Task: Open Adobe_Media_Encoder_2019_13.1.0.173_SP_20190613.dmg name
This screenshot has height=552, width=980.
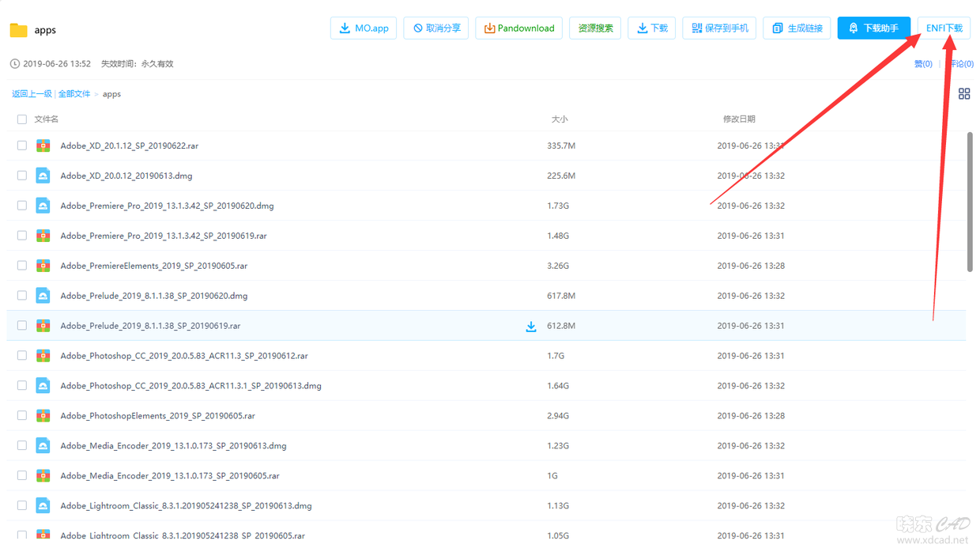Action: [173, 447]
